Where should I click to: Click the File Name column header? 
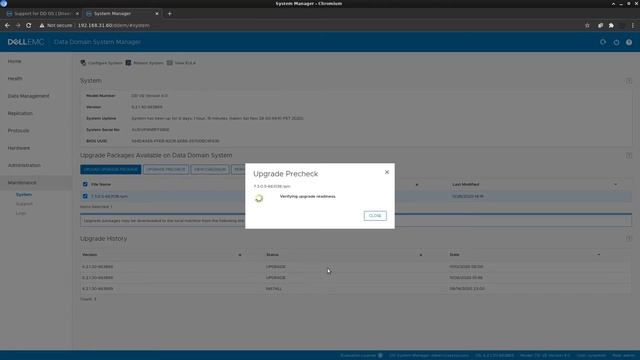pos(101,184)
